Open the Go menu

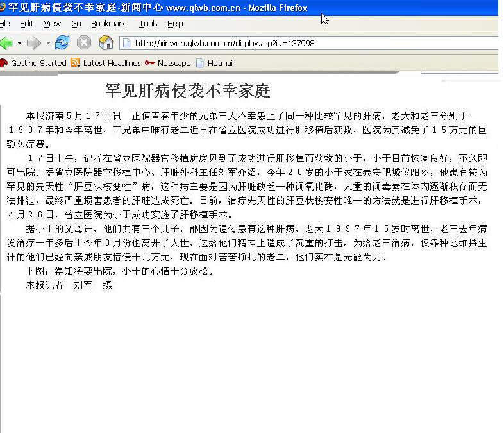click(76, 24)
